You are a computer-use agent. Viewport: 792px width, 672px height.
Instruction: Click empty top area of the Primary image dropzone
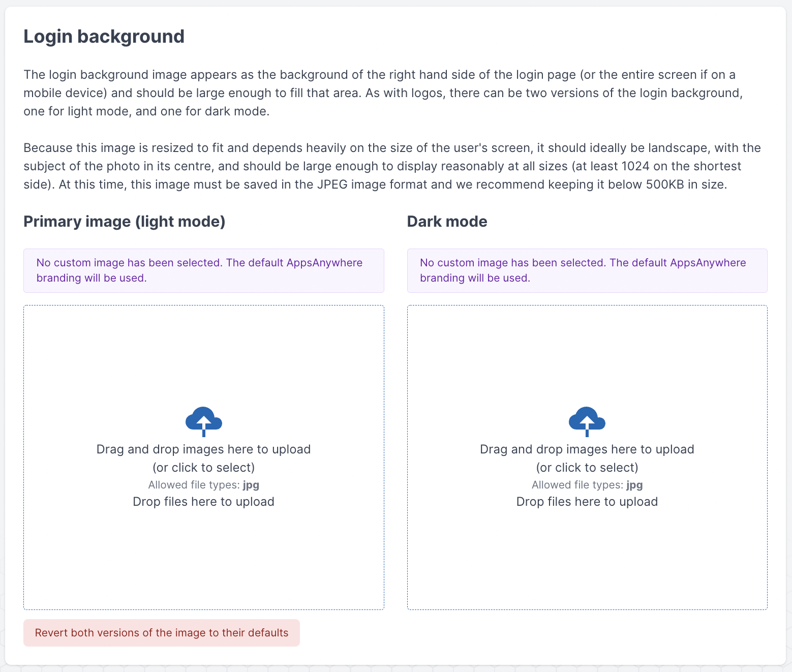click(203, 346)
